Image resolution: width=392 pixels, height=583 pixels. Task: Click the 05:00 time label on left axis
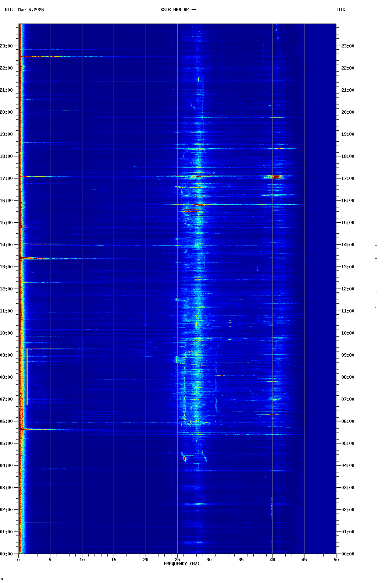(x=7, y=444)
